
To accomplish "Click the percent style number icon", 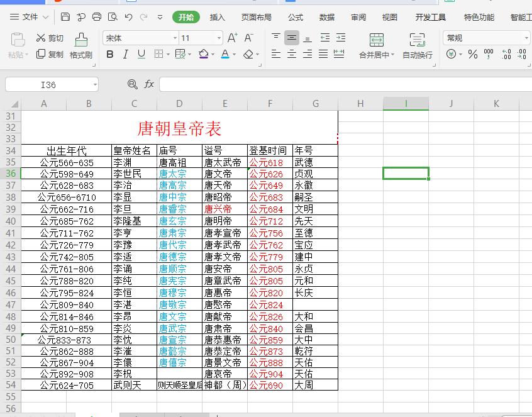I will tap(472, 55).
